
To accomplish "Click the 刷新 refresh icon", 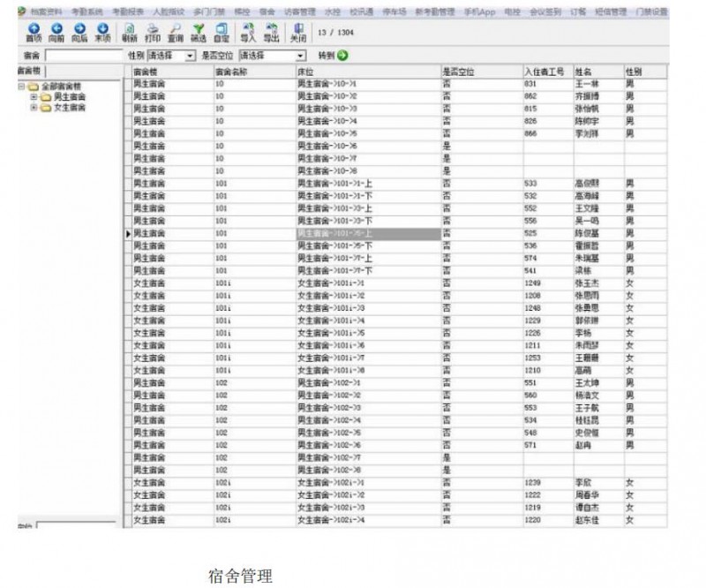I will [x=129, y=33].
